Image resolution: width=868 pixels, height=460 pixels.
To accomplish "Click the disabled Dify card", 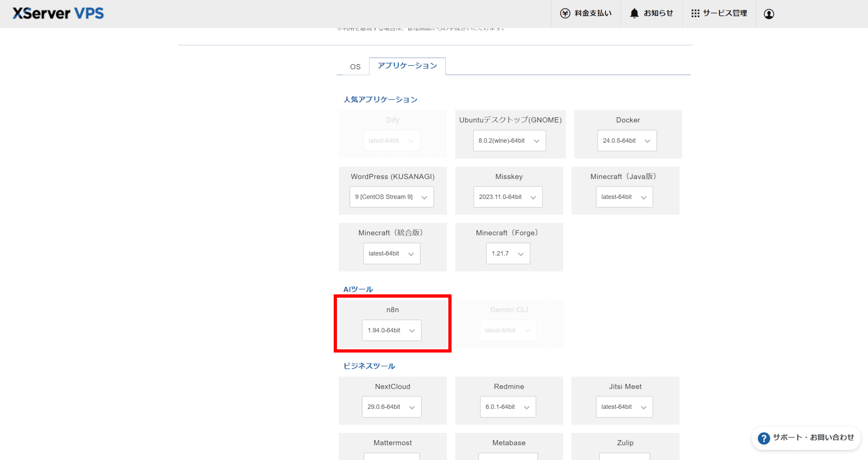I will (x=392, y=134).
